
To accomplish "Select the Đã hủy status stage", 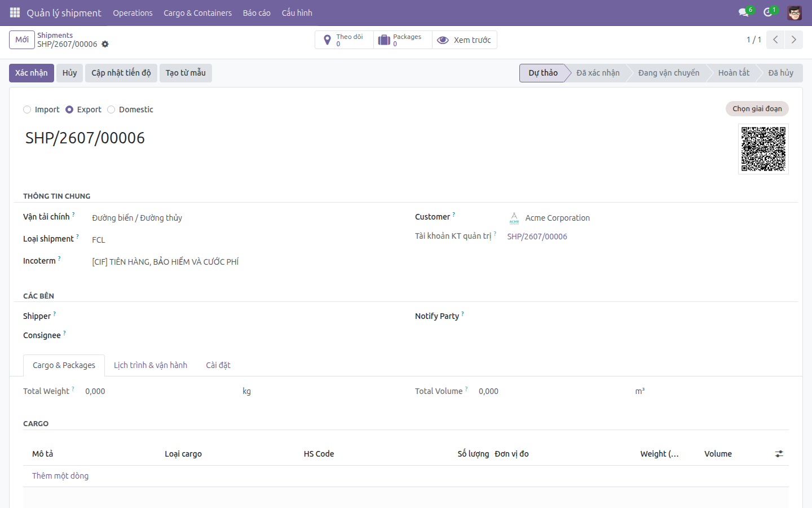I will (x=781, y=73).
